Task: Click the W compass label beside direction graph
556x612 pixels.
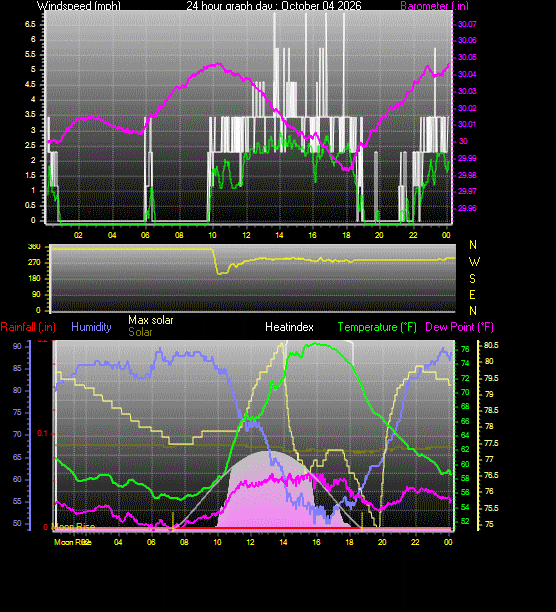Action: point(474,262)
